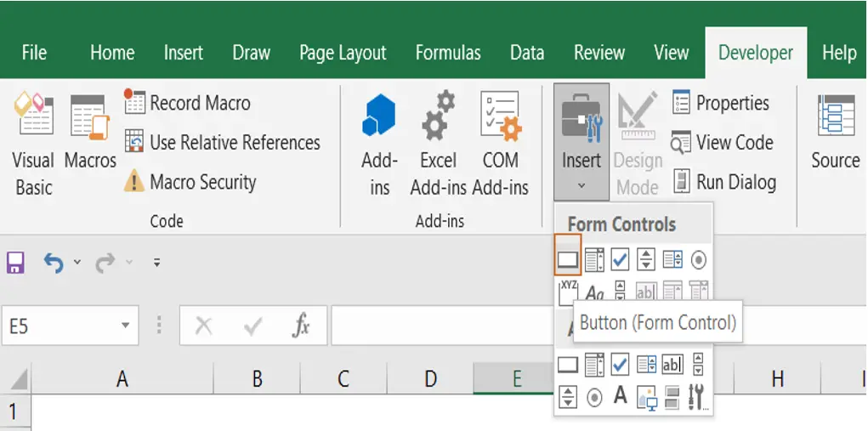Toggle Use Relative References
The width and height of the screenshot is (868, 431).
223,142
